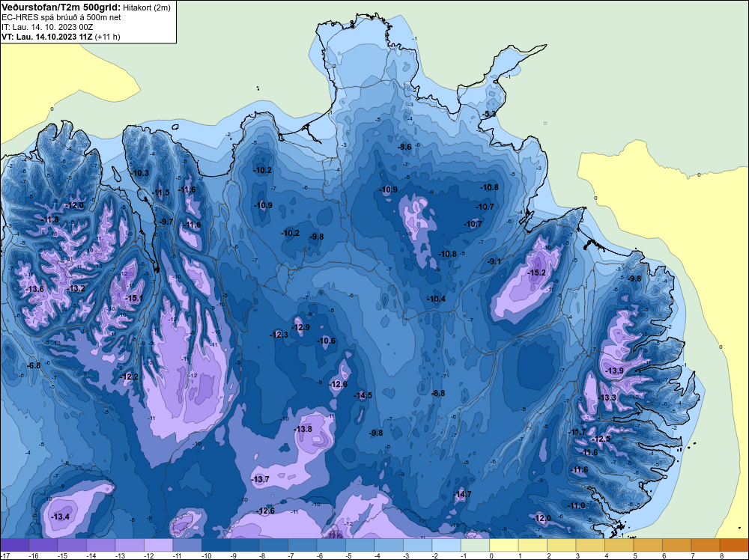Click the -6.8 temperature value

(x=34, y=365)
